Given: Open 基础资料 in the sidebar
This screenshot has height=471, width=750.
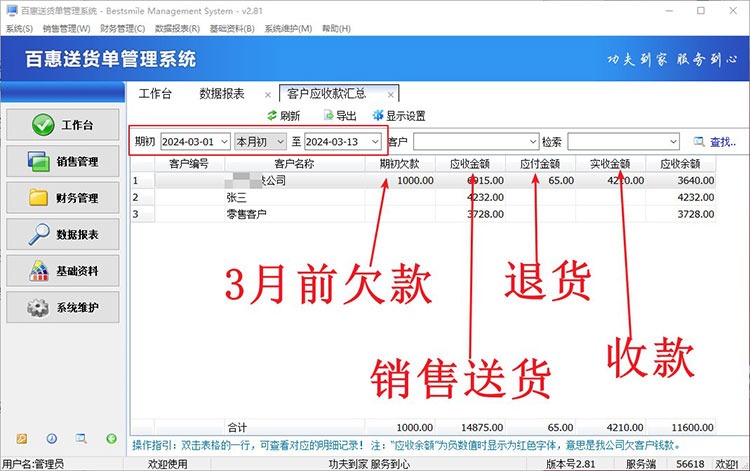Looking at the screenshot, I should pyautogui.click(x=63, y=271).
